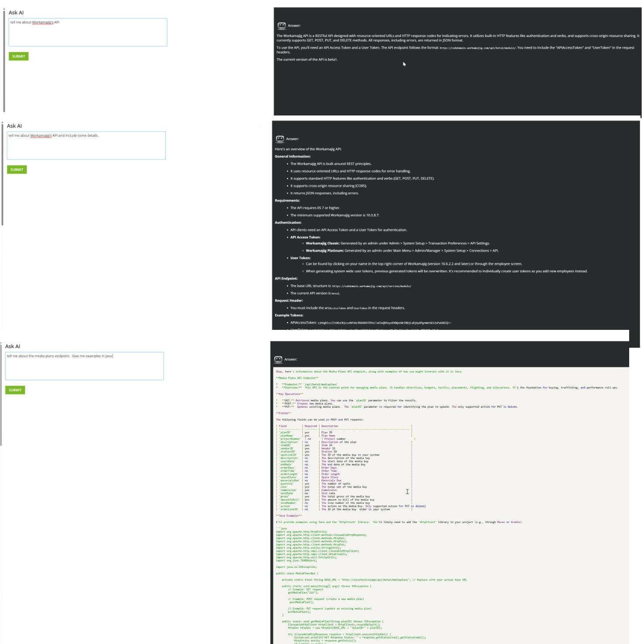Focus the first Ask AI text box
Viewport: 644px width, 644px height.
pos(88,32)
